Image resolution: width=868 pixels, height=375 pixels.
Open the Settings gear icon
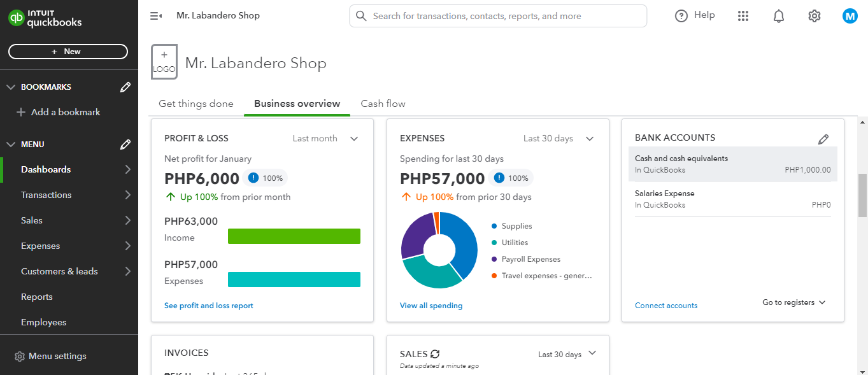pyautogui.click(x=814, y=16)
